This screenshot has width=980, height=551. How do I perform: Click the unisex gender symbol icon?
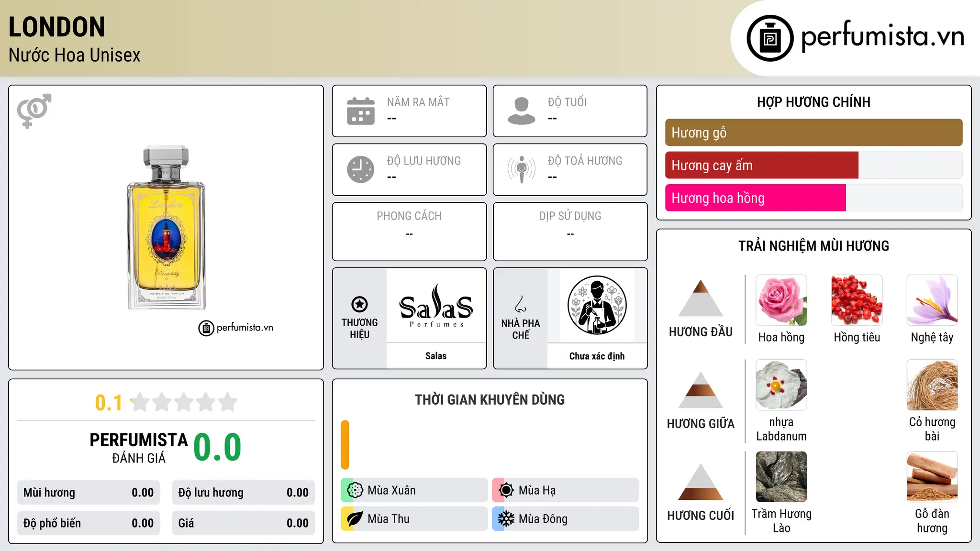click(34, 110)
